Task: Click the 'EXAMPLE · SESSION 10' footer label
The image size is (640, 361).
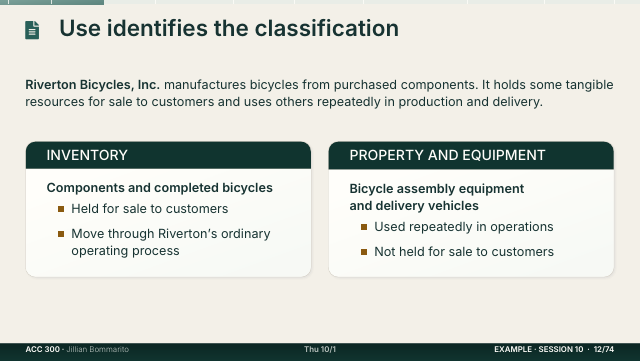Action: 538,349
